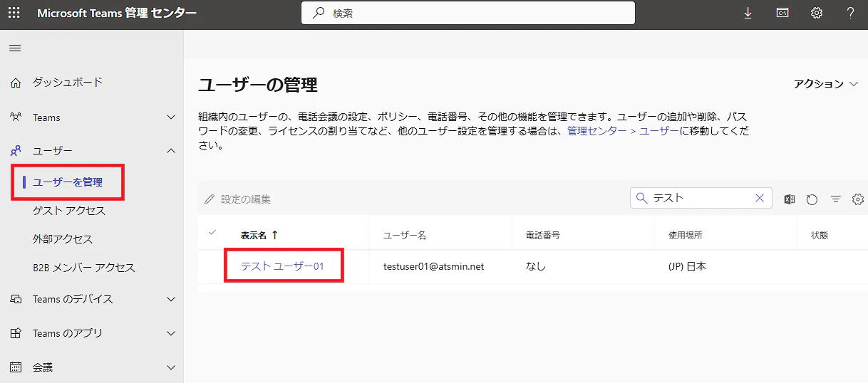Click the ユーザーの管理 page heading

tap(258, 85)
